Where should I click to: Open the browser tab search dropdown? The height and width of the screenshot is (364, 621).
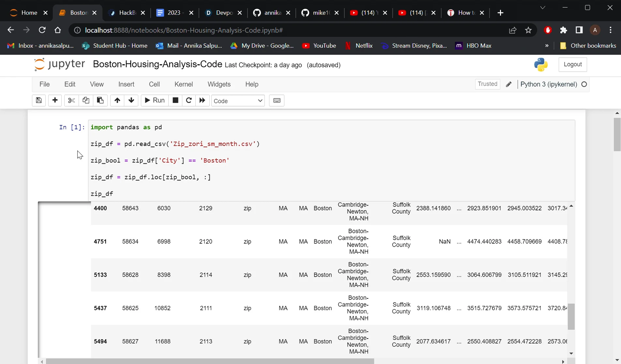click(542, 7)
